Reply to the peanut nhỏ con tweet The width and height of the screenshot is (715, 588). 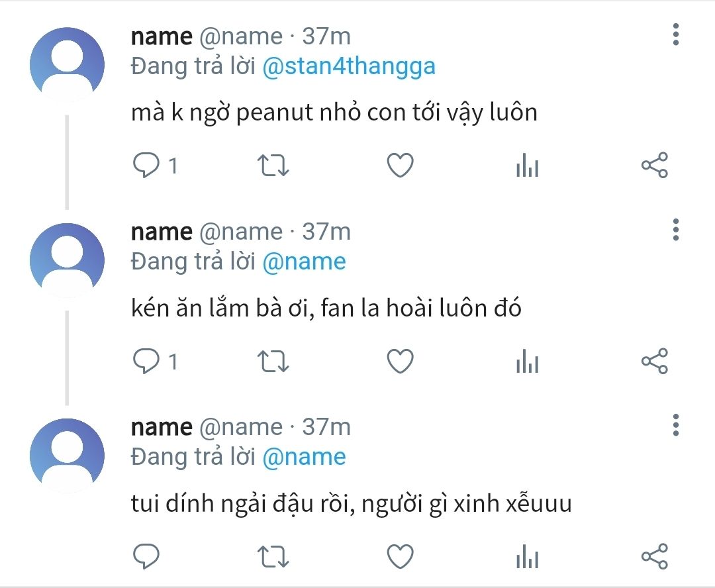coord(146,166)
